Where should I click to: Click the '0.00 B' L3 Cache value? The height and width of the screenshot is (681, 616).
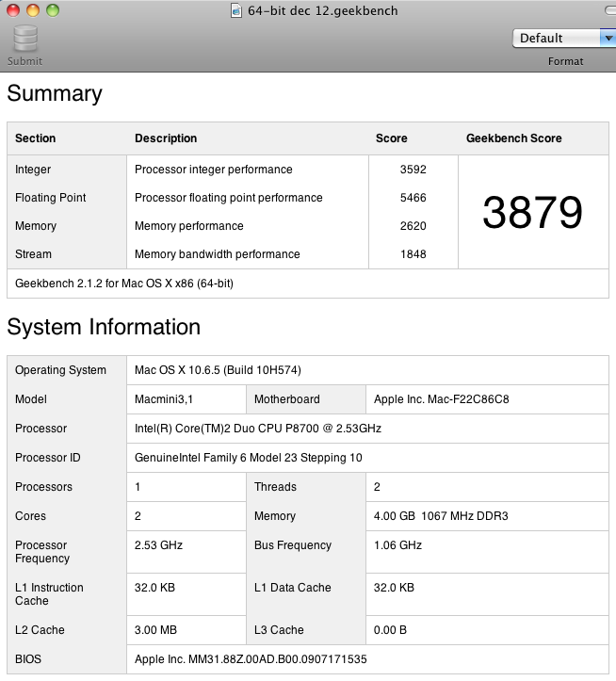(x=390, y=629)
